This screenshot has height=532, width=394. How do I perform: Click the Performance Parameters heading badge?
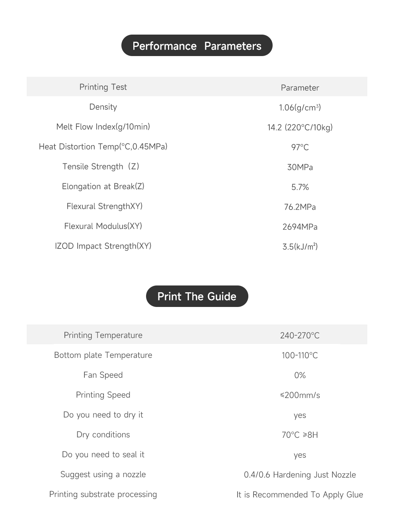tap(197, 45)
